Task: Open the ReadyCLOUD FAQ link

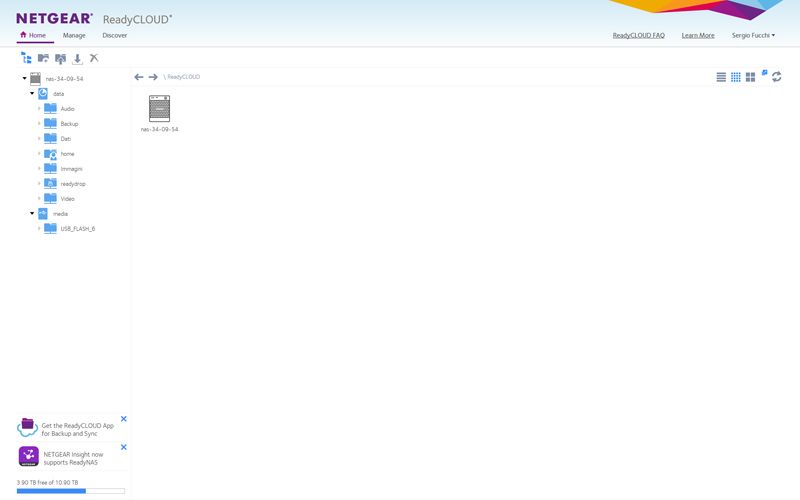Action: pos(639,35)
